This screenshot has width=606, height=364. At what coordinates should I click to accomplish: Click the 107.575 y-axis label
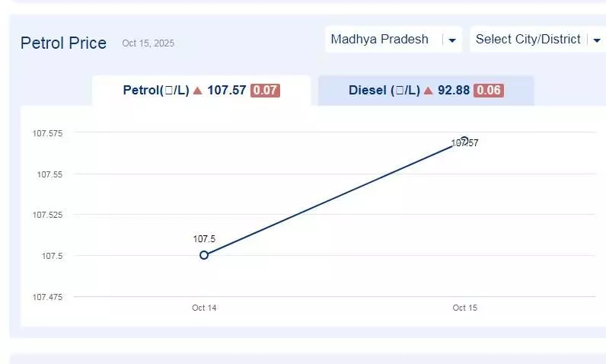tap(47, 133)
